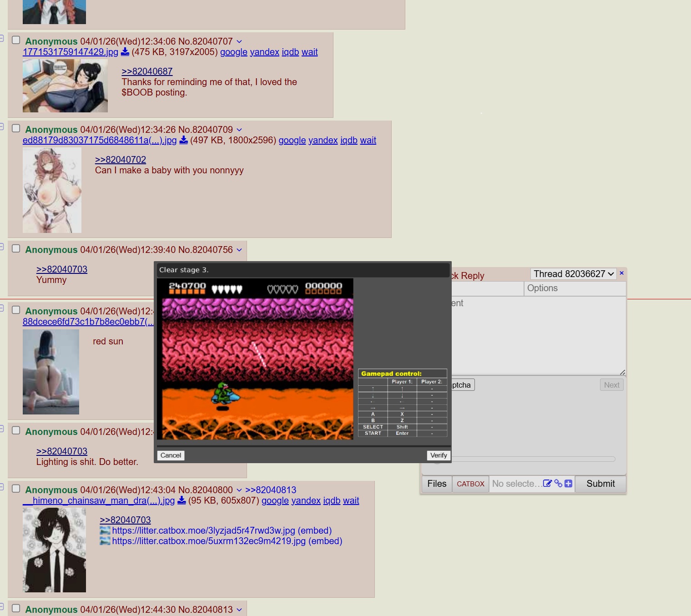Click the 'Lighting is shit. Do better.' text

(87, 462)
